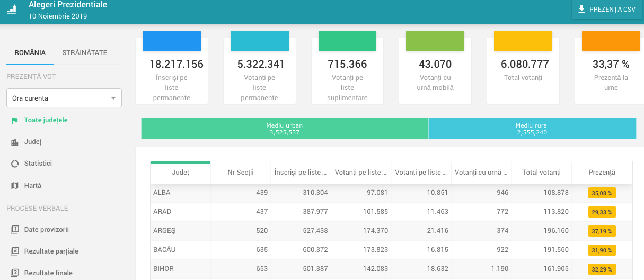Click the numbered icon for Rezultate finale
The height and width of the screenshot is (280, 644).
[x=15, y=273]
